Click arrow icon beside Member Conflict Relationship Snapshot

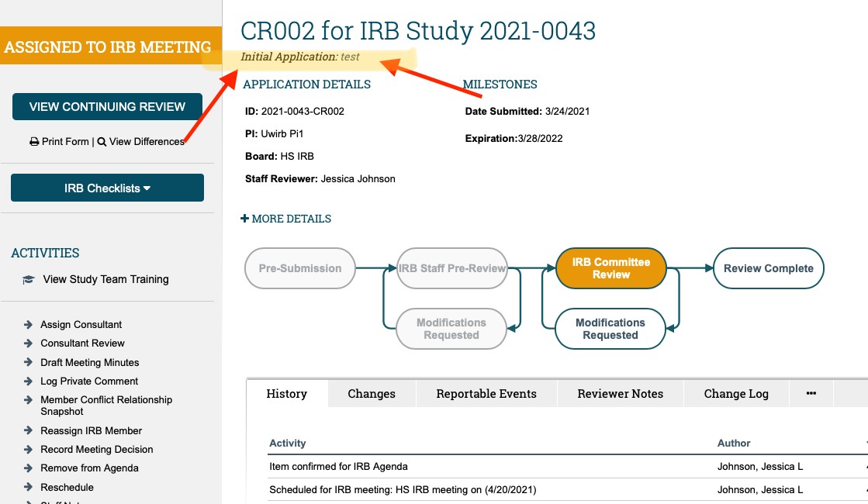[x=28, y=399]
